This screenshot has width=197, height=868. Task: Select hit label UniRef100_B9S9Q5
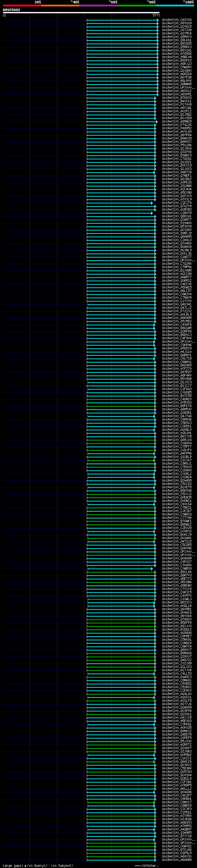point(176,44)
